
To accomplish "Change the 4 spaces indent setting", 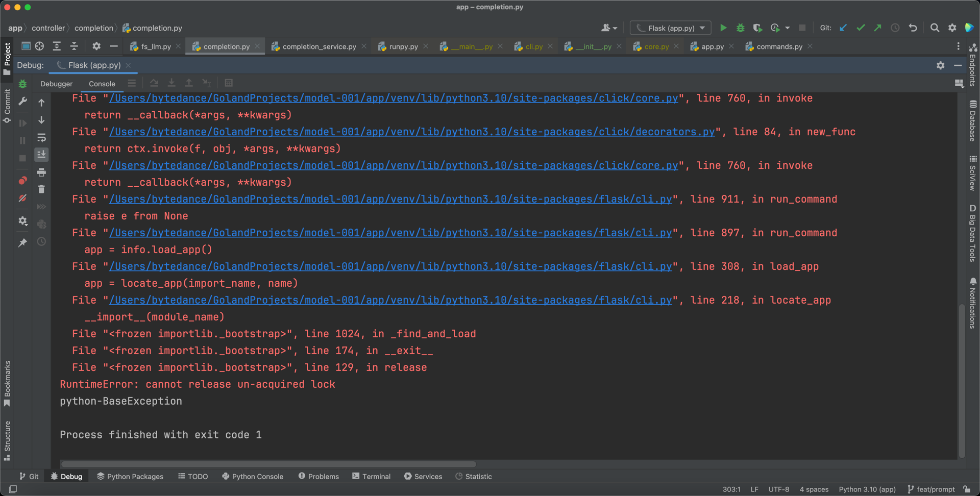I will (x=814, y=489).
